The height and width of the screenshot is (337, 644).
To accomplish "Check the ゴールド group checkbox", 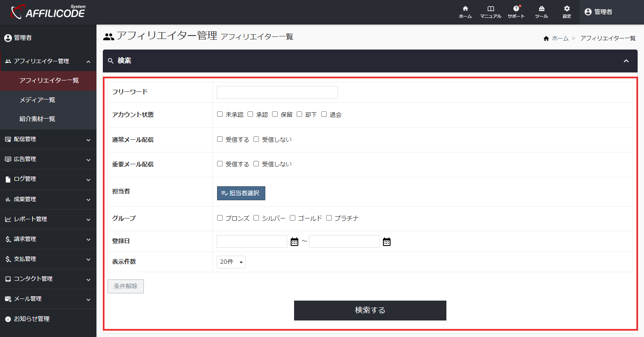I will (x=292, y=218).
